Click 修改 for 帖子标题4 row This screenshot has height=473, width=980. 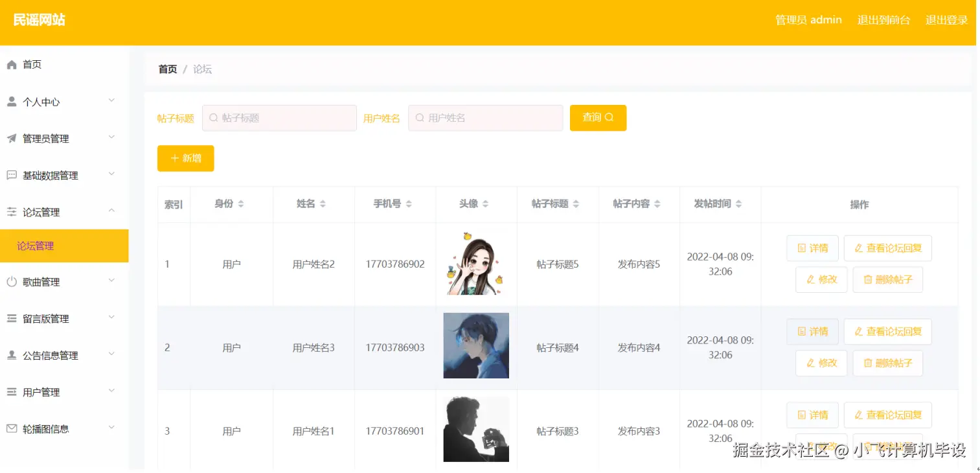pyautogui.click(x=821, y=363)
